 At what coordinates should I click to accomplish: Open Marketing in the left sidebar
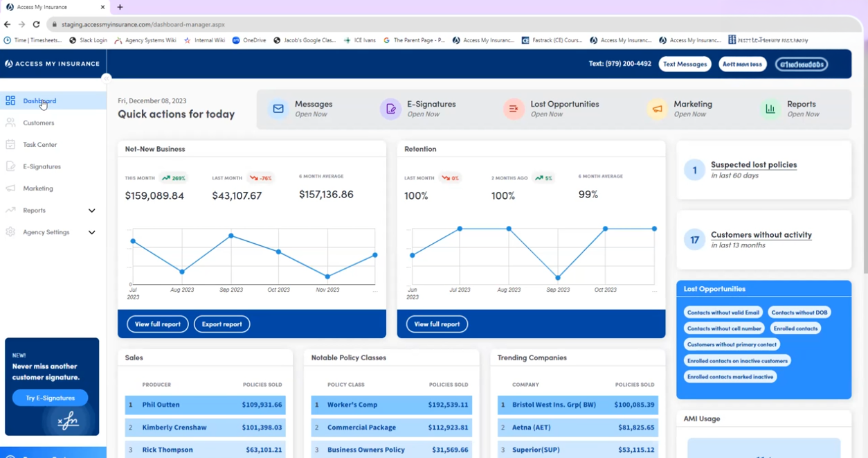38,188
